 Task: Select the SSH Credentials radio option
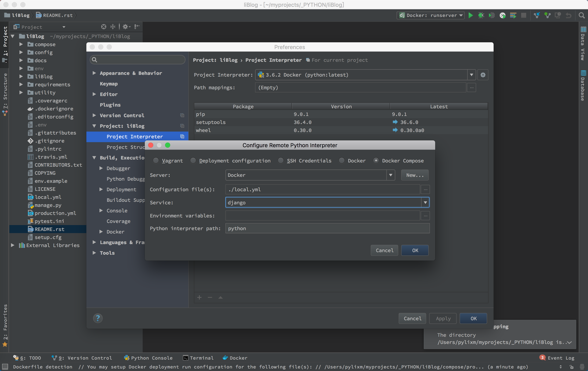pos(281,161)
